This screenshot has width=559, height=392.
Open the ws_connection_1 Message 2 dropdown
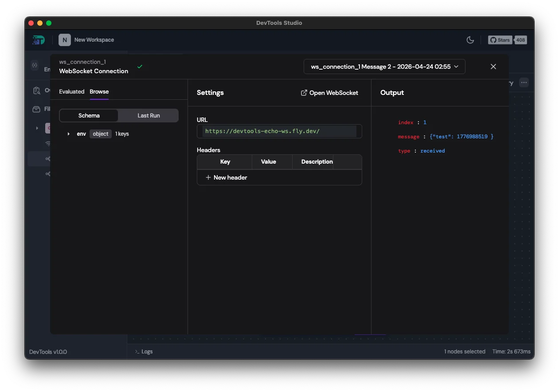click(x=384, y=67)
